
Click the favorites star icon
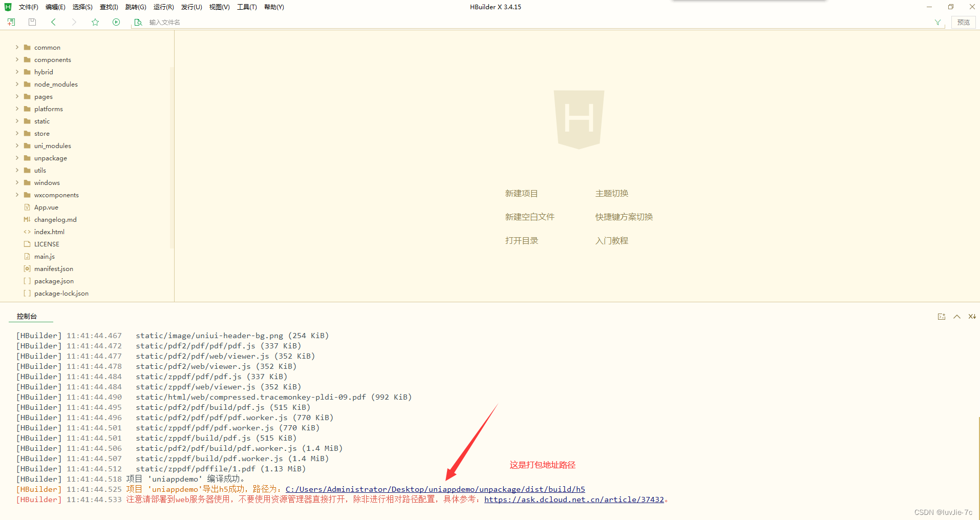[x=95, y=22]
